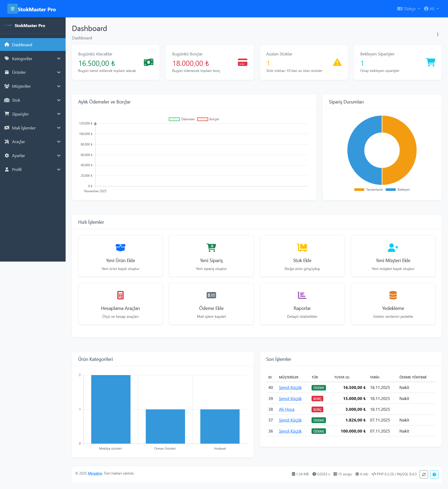Click the Yeni Sipariş cart icon
This screenshot has width=448, height=489.
point(211,247)
